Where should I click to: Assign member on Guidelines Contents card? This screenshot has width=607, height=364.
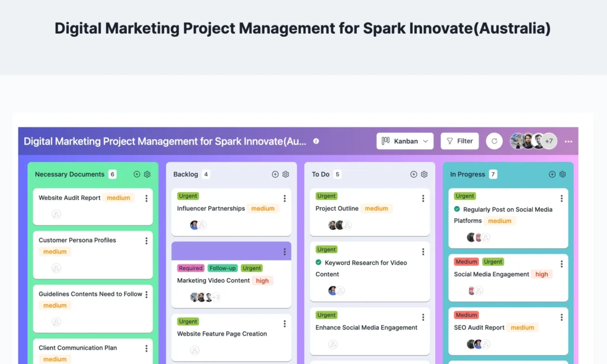(x=56, y=322)
